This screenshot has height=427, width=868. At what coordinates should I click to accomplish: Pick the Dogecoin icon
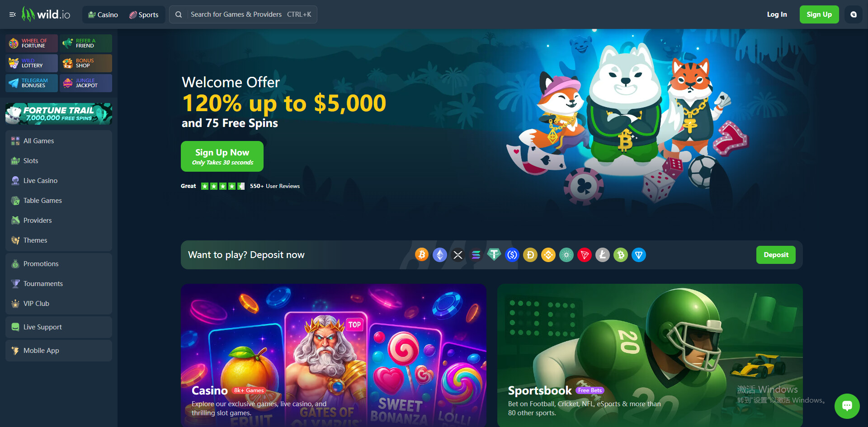point(530,255)
